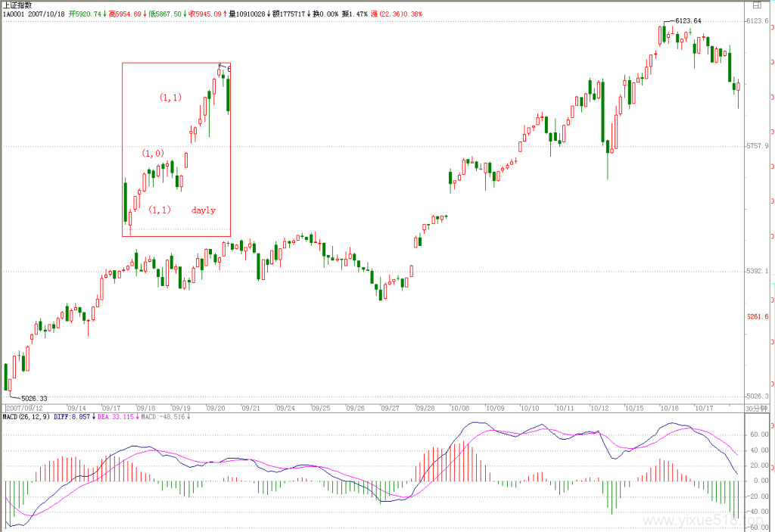
Task: Click the 30分钟 period label
Action: [x=757, y=409]
